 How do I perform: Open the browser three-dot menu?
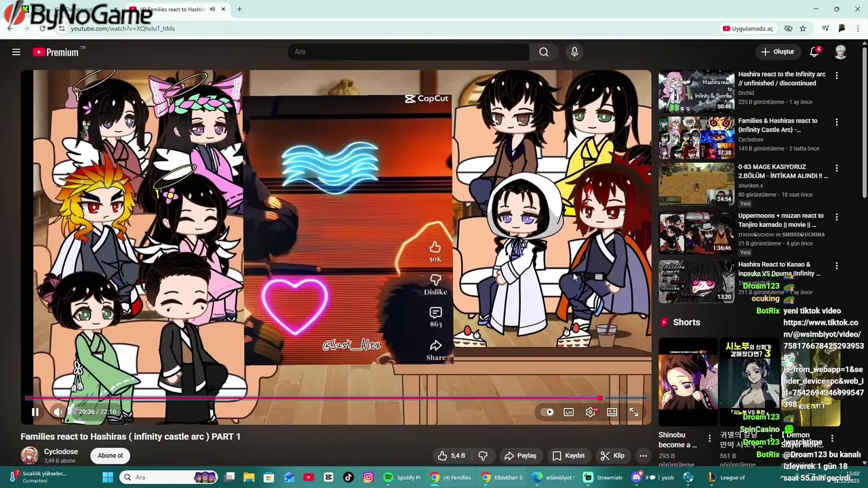859,28
